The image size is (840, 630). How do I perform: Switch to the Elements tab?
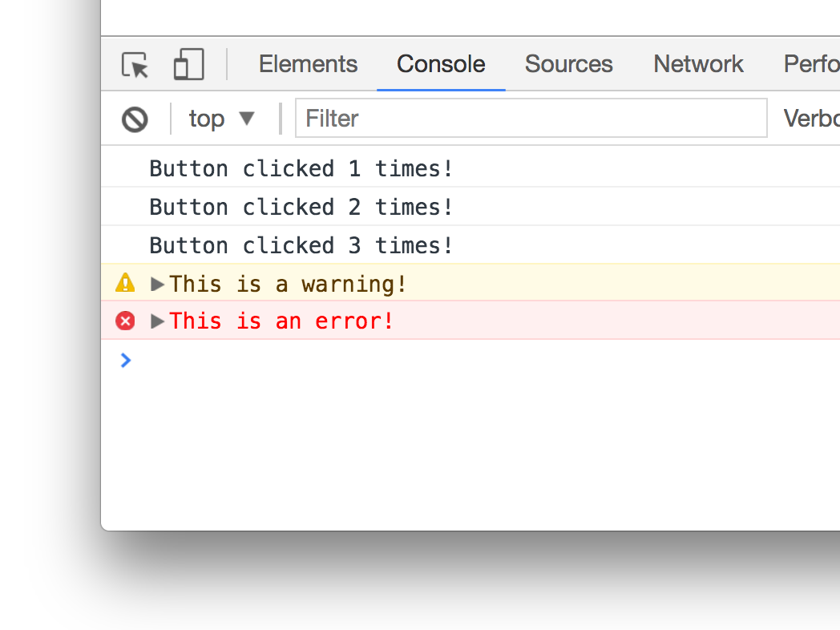(x=308, y=64)
